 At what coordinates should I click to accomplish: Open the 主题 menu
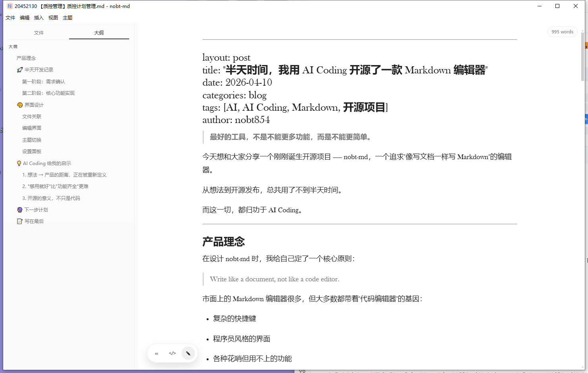[68, 18]
